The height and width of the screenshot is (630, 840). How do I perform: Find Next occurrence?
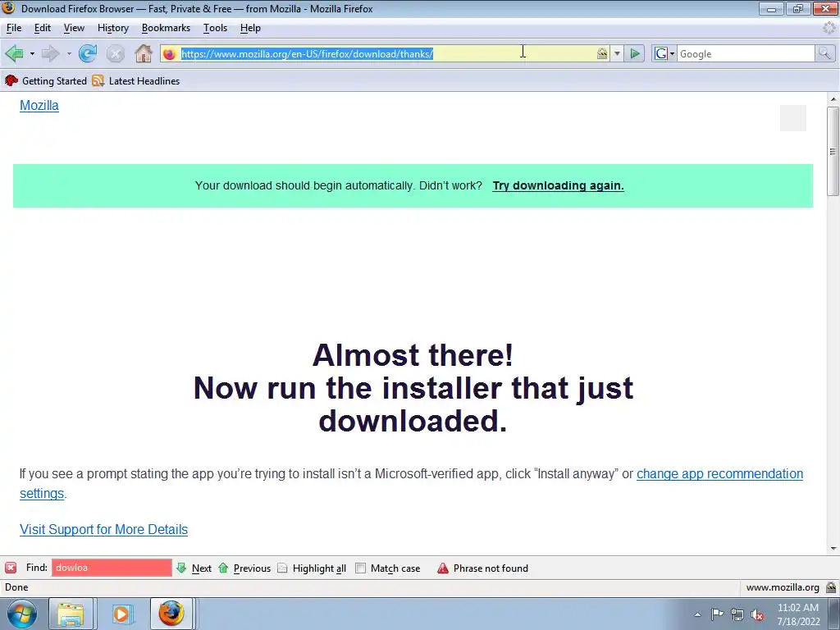point(194,568)
